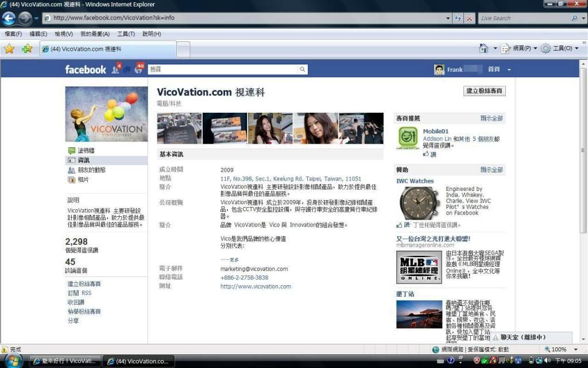The width and height of the screenshot is (588, 368).
Task: Click the browser Forward arrow button
Action: tap(25, 18)
